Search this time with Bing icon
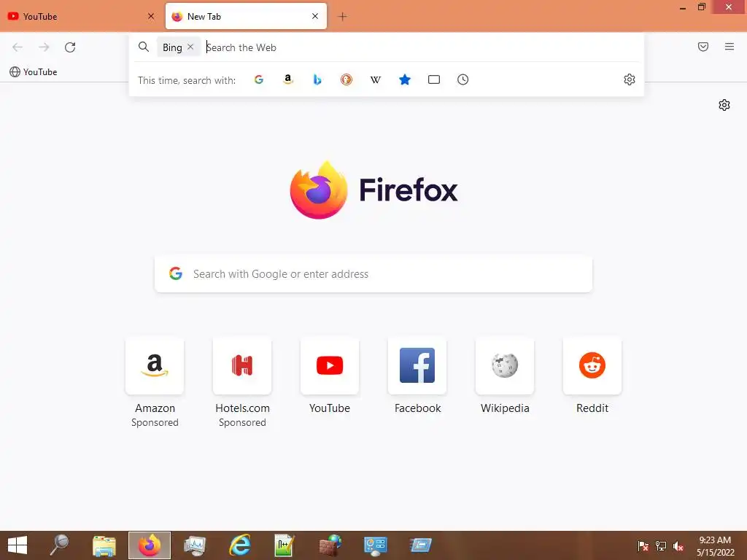This screenshot has height=560, width=747. (317, 79)
